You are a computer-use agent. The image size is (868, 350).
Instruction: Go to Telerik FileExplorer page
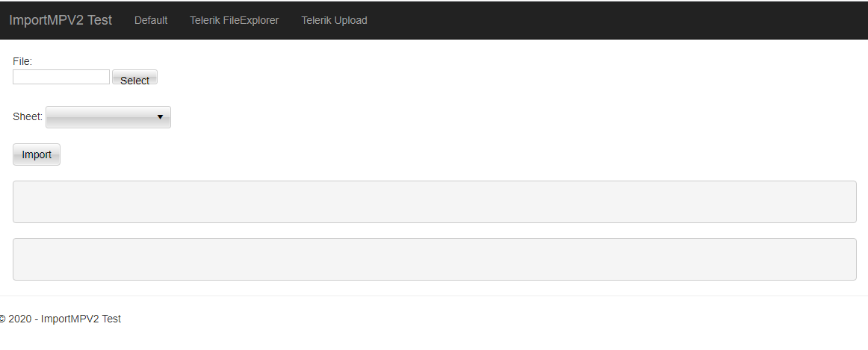click(x=234, y=20)
